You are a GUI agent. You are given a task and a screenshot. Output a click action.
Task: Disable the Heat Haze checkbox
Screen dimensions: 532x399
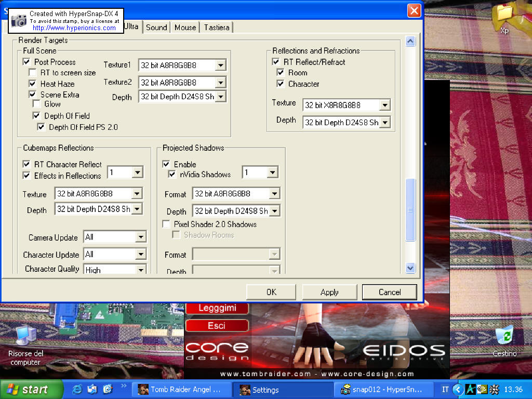(32, 84)
